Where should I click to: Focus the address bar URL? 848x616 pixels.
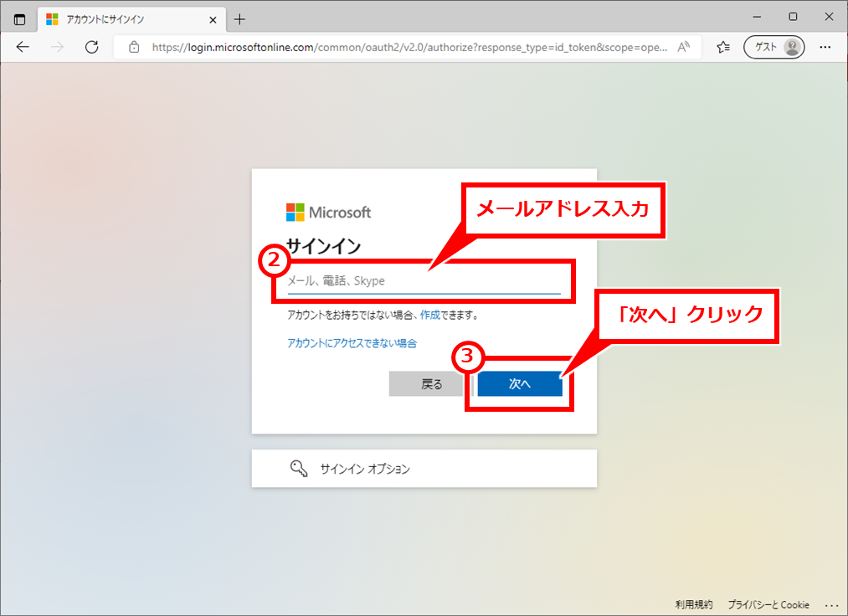409,47
